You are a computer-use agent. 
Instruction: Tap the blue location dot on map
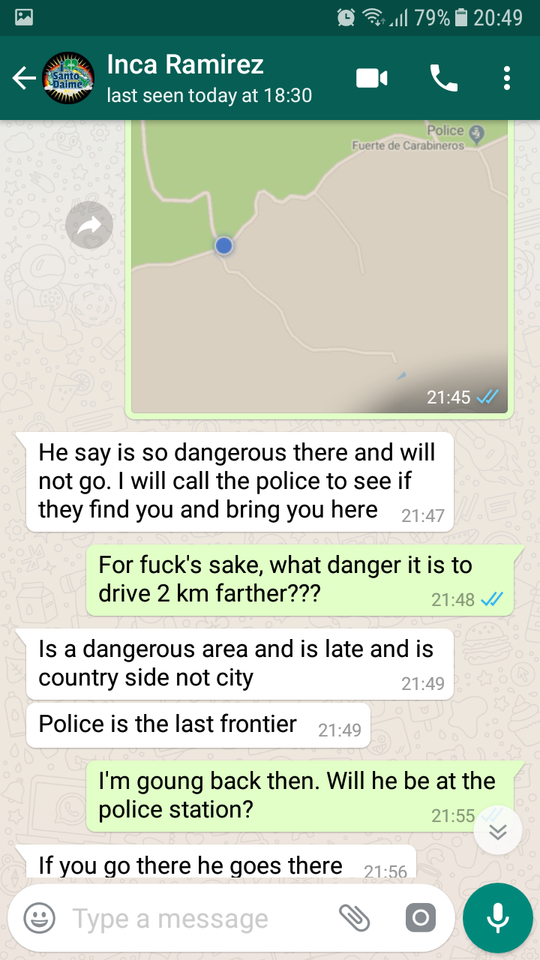[x=224, y=246]
